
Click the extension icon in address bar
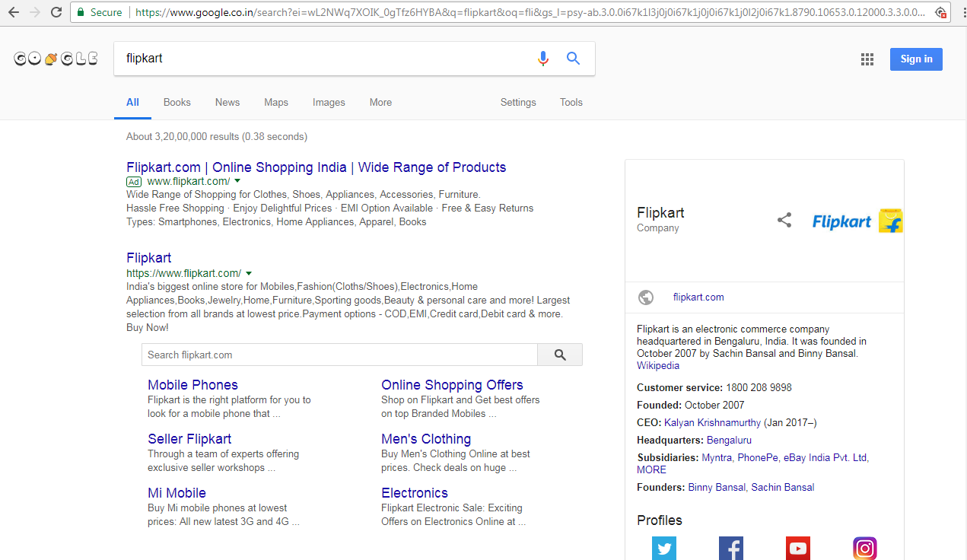941,12
